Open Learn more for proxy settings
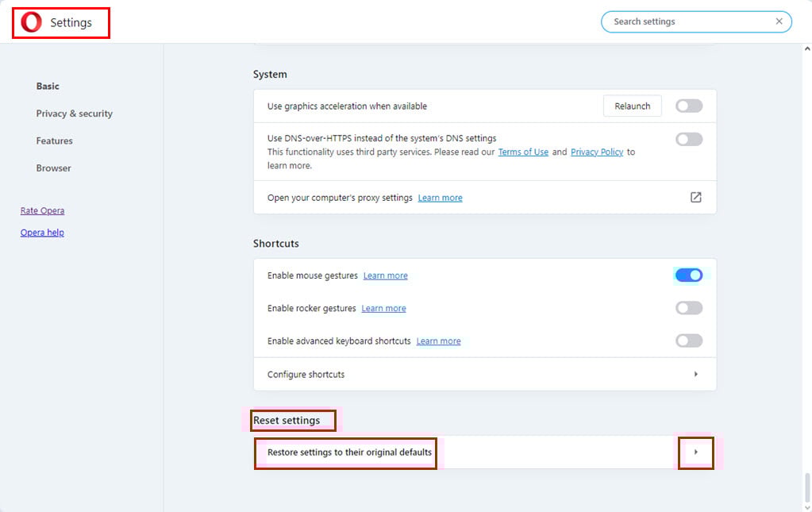This screenshot has height=512, width=812. pos(441,198)
